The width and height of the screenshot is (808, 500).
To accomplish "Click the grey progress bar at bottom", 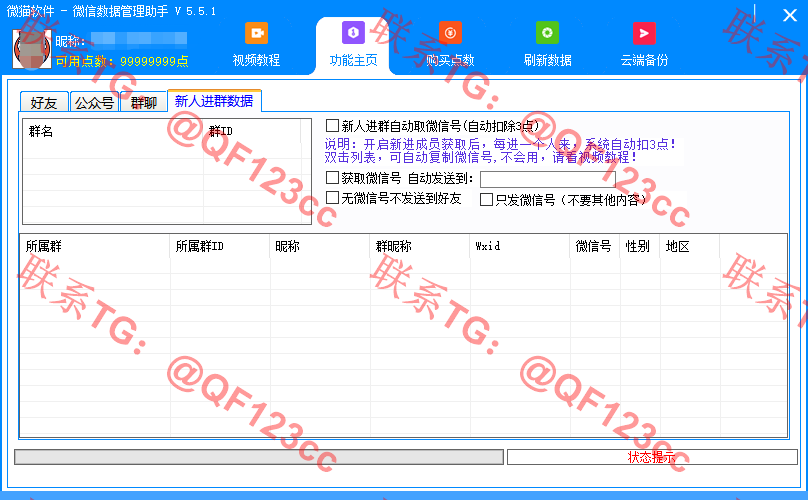I will click(259, 457).
